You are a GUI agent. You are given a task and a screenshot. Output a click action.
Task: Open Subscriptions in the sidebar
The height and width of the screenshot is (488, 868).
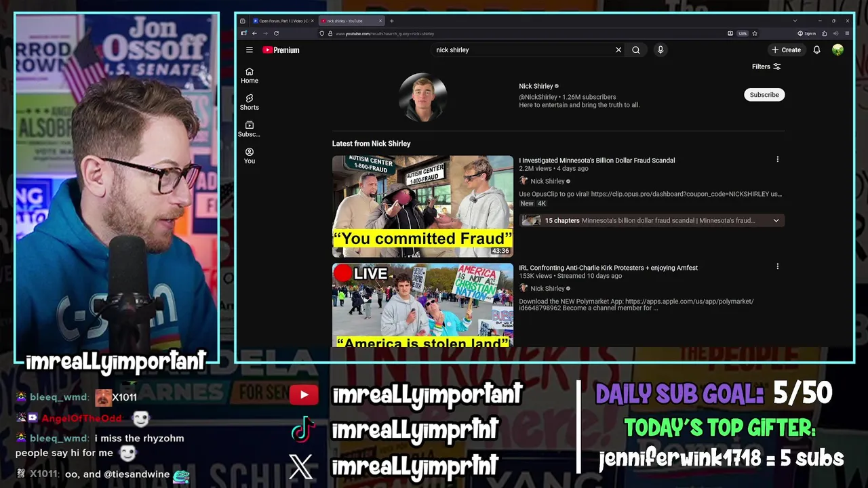point(250,129)
